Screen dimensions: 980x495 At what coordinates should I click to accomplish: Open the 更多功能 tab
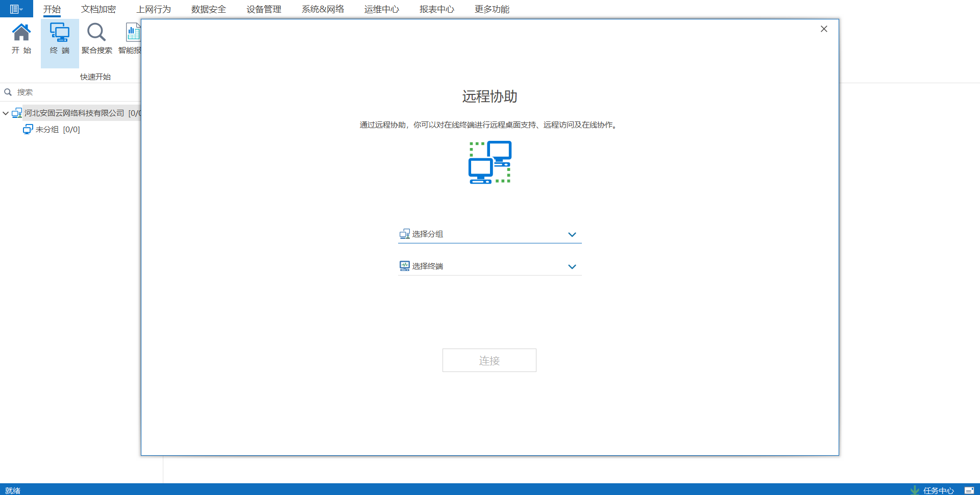click(492, 9)
